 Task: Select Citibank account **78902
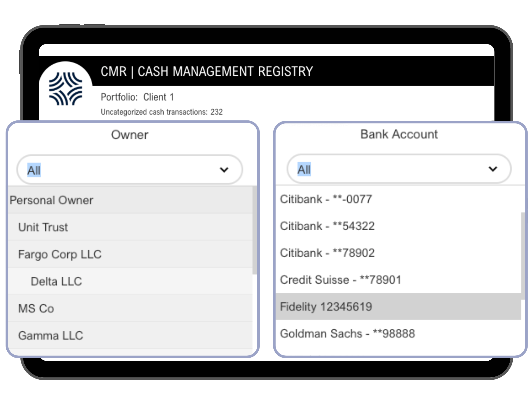[x=327, y=253]
